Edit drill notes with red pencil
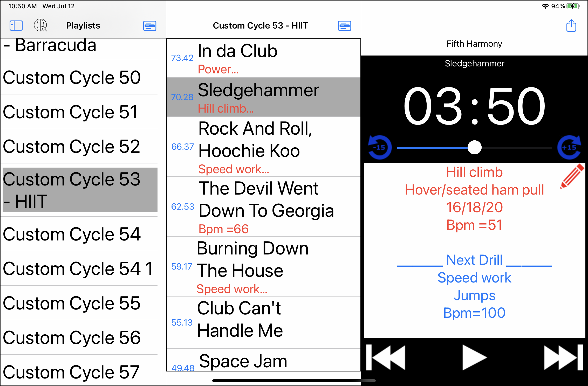Viewport: 588px width, 386px height. point(572,176)
